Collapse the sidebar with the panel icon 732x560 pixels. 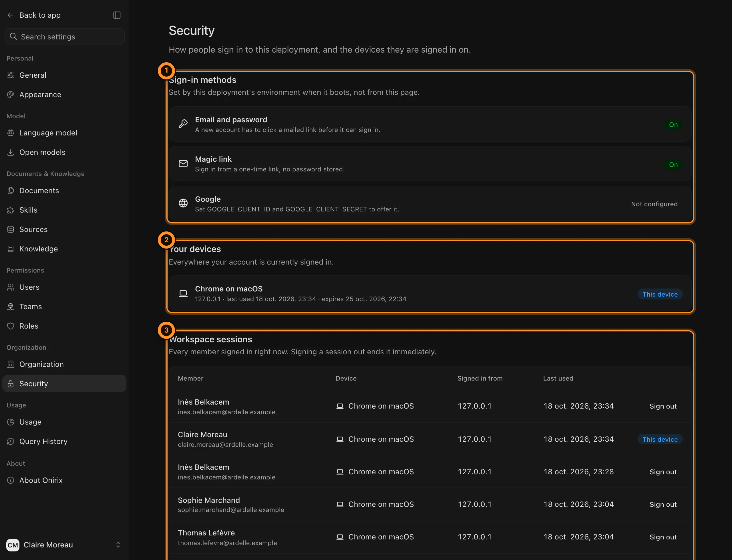117,15
